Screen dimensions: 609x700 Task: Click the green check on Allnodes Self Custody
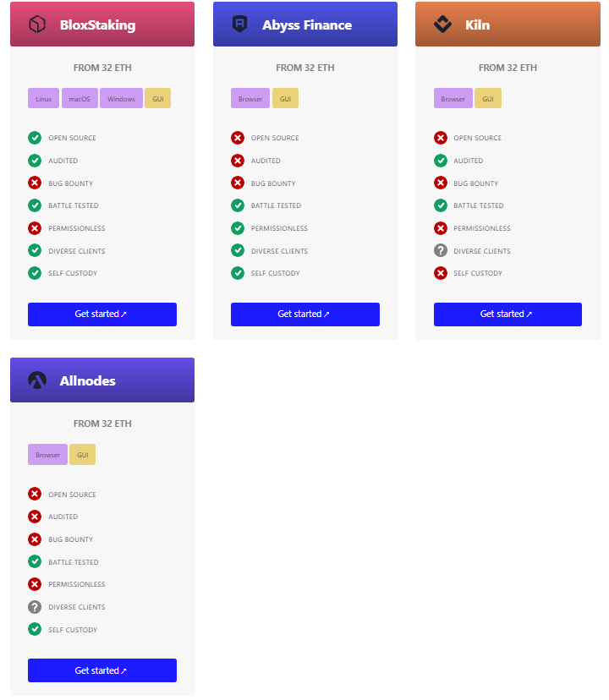click(x=34, y=629)
